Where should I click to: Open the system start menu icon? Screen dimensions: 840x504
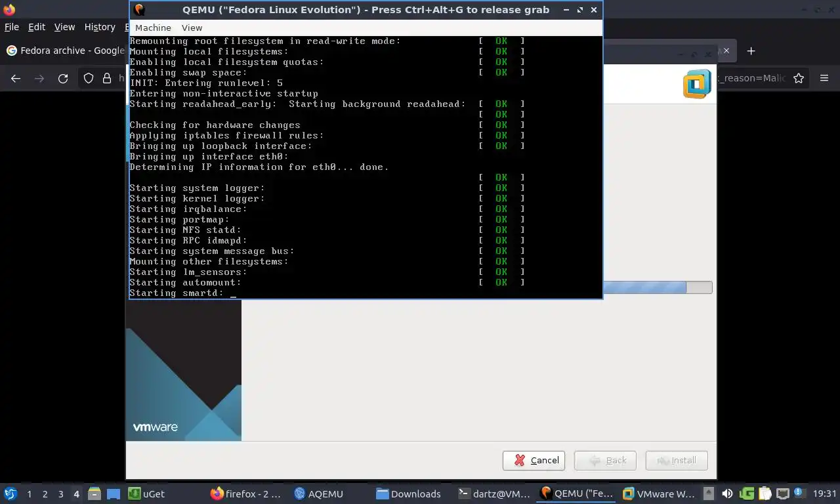coord(10,493)
